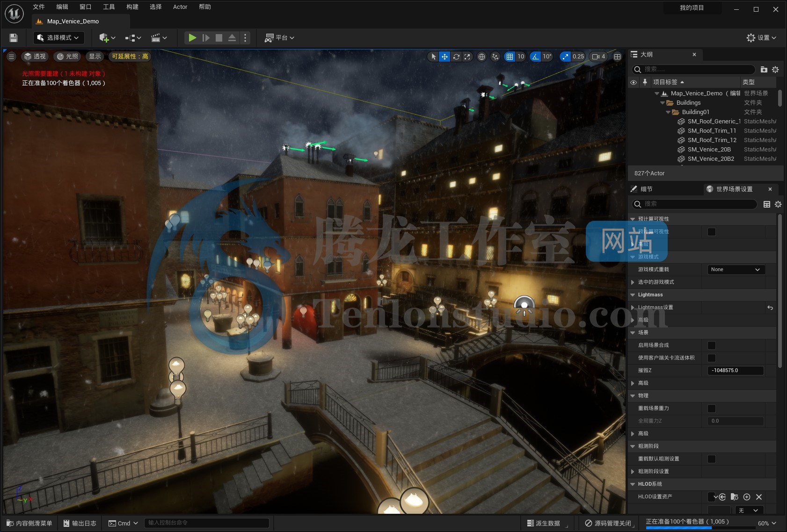This screenshot has height=532, width=787.
Task: Change rotation snap value 10°
Action: (547, 57)
